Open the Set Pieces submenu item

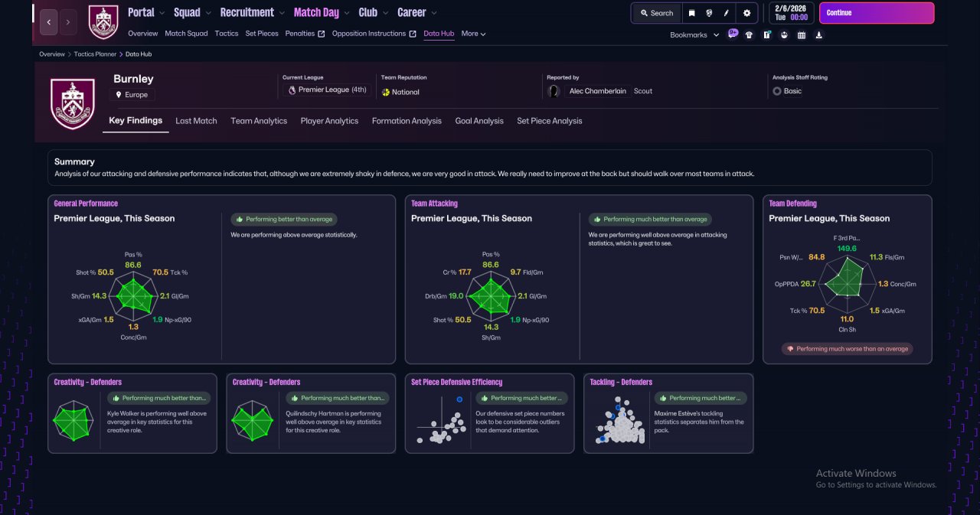(262, 34)
